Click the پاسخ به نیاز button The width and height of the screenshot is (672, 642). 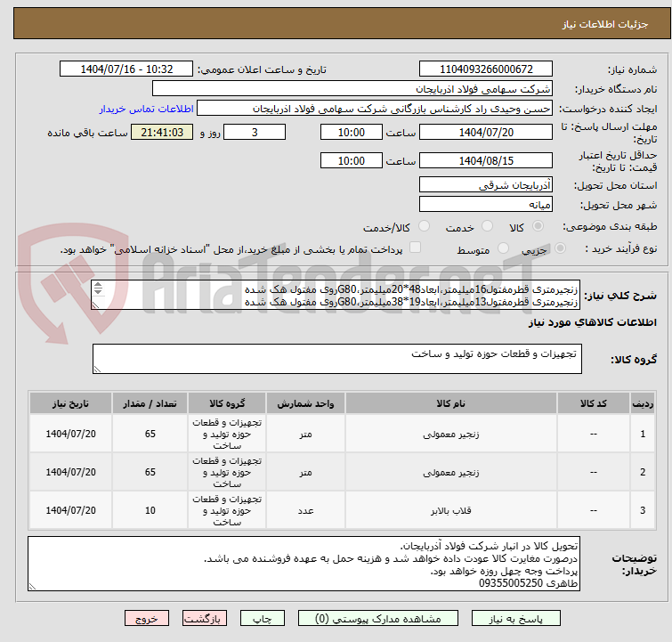(x=516, y=619)
